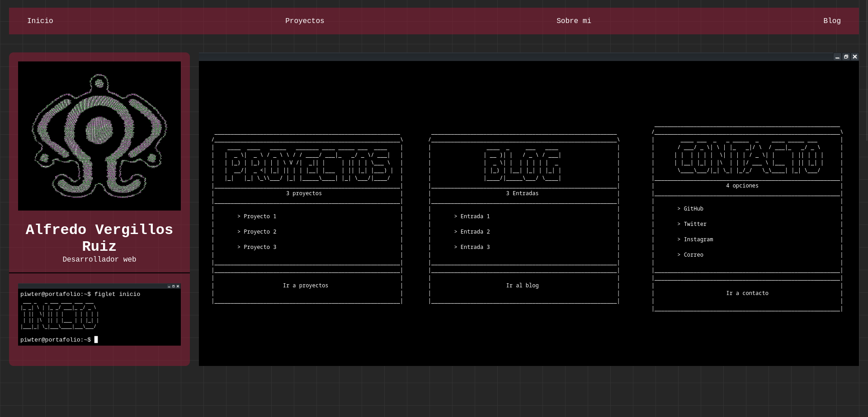Open the Proyecto 1 entry
Viewport: 868px width, 417px height.
click(x=259, y=216)
